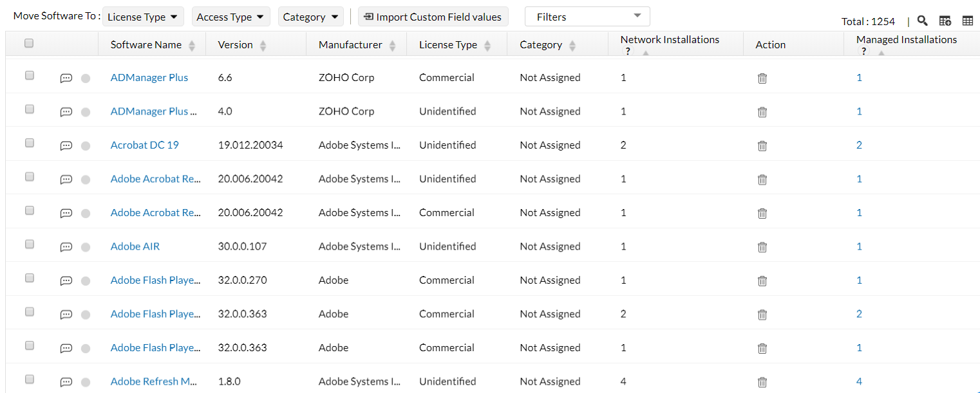Expand the Access Type dropdown
Image resolution: width=980 pixels, height=393 pixels.
(231, 17)
